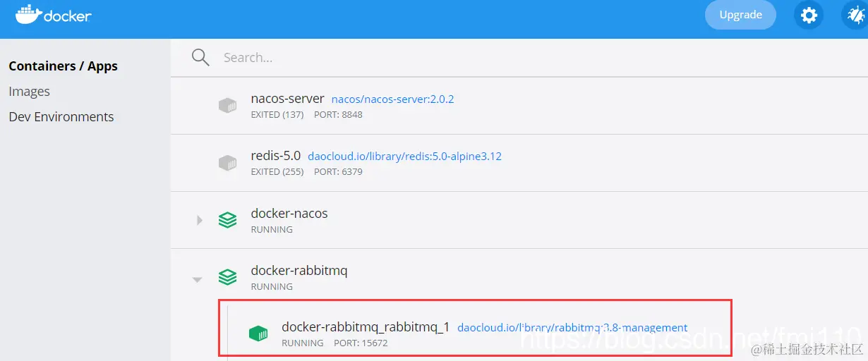Open Dev Environments section
Image resolution: width=868 pixels, height=361 pixels.
[61, 117]
